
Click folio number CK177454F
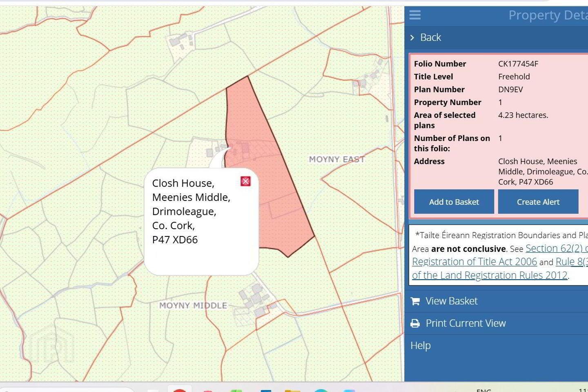pyautogui.click(x=518, y=64)
